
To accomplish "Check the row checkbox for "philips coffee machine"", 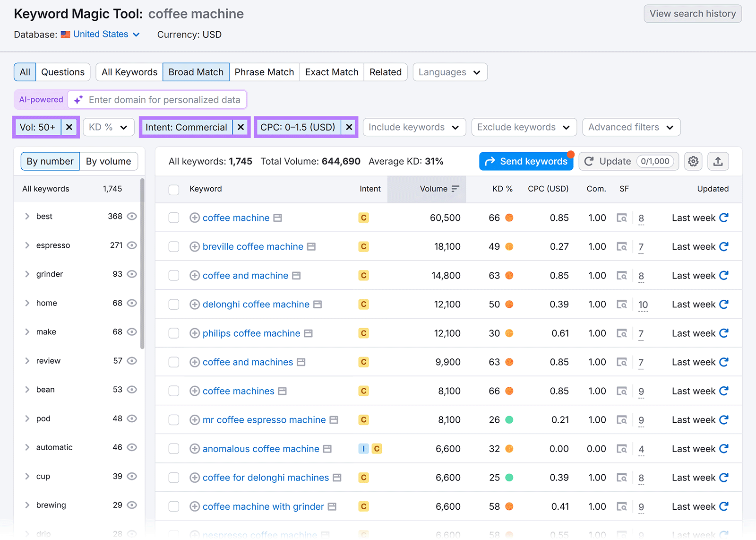I will [173, 333].
